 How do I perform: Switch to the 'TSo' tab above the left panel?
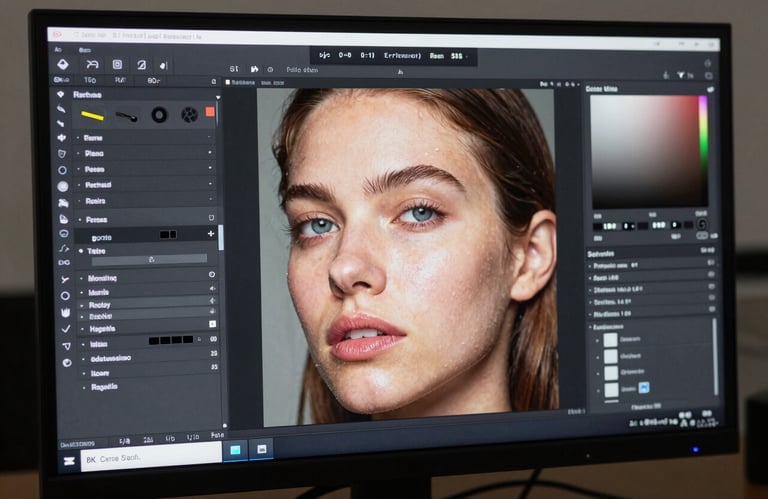[x=90, y=80]
